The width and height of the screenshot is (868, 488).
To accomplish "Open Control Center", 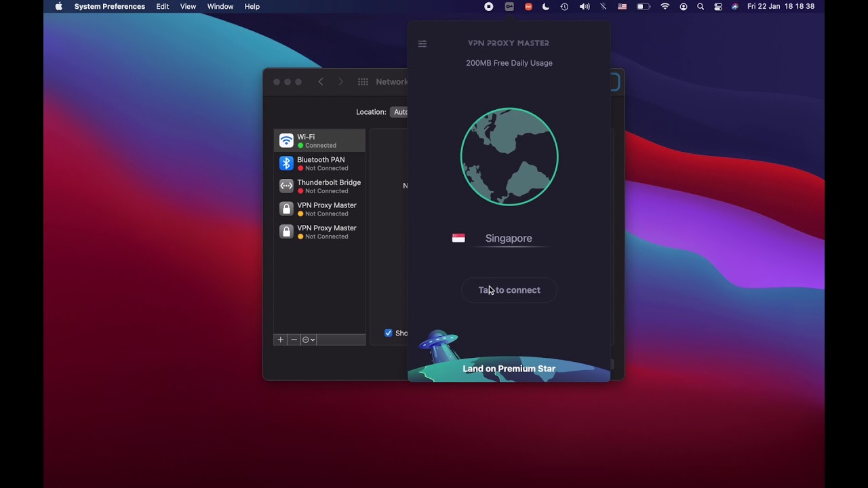I will [718, 6].
